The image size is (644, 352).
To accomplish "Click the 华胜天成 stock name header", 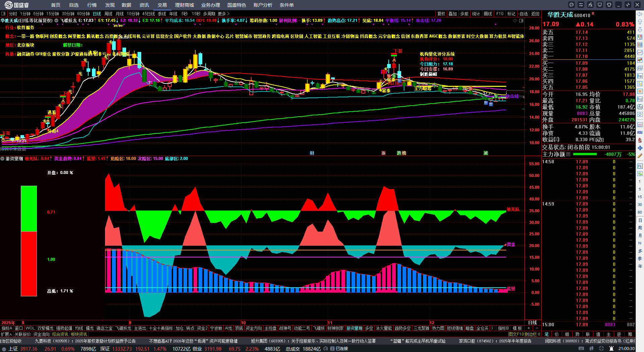I will click(560, 15).
